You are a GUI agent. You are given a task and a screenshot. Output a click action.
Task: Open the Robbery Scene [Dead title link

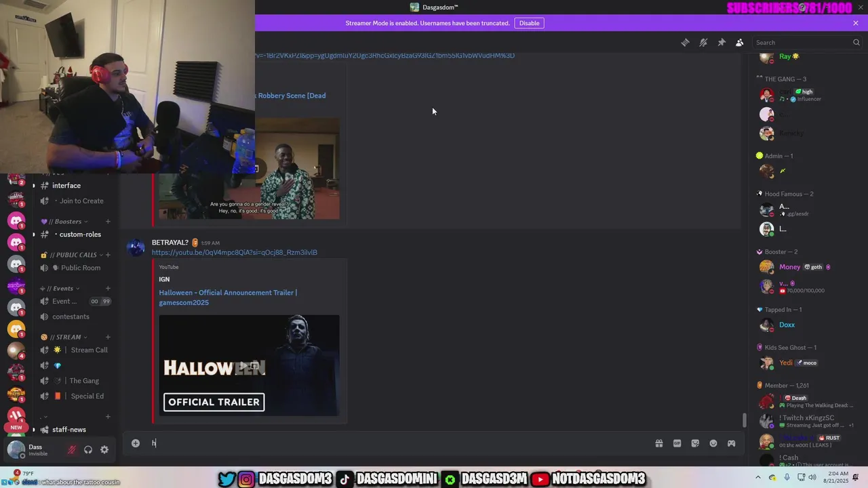(x=290, y=96)
